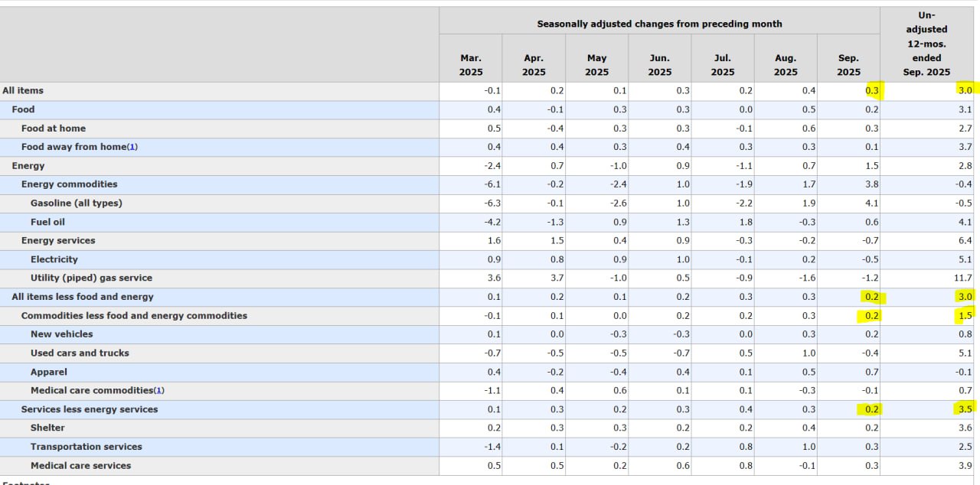The image size is (980, 485).
Task: Select the Utility (piped) gas service row label
Action: (x=91, y=278)
